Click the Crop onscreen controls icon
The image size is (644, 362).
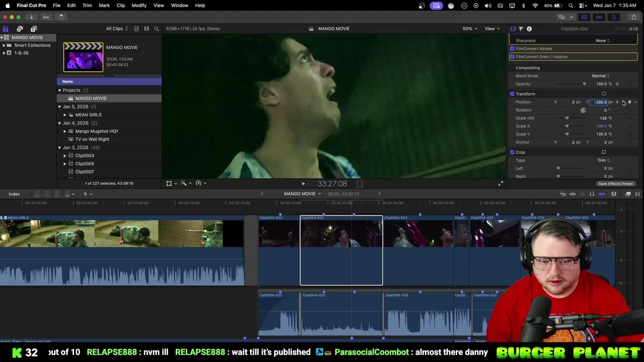604,152
